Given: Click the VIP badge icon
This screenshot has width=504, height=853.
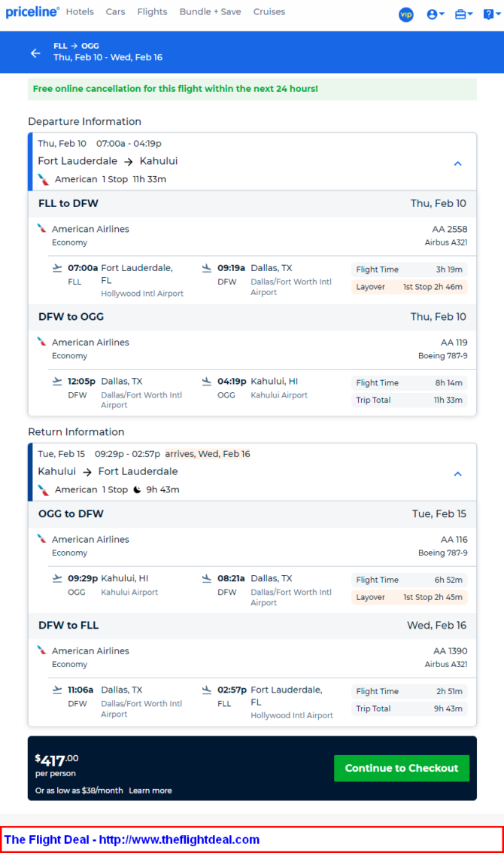Looking at the screenshot, I should [x=406, y=14].
